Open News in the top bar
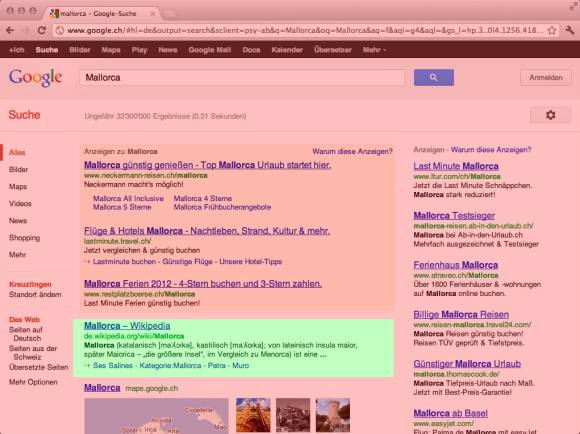Viewport: 580px width, 434px height. [168, 50]
